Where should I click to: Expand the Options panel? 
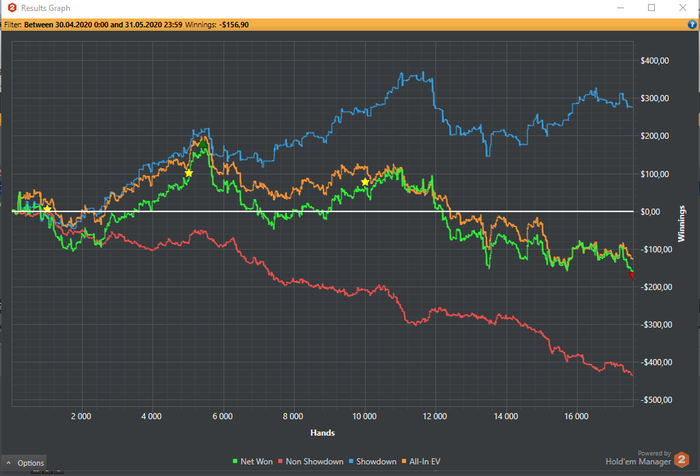(x=24, y=463)
